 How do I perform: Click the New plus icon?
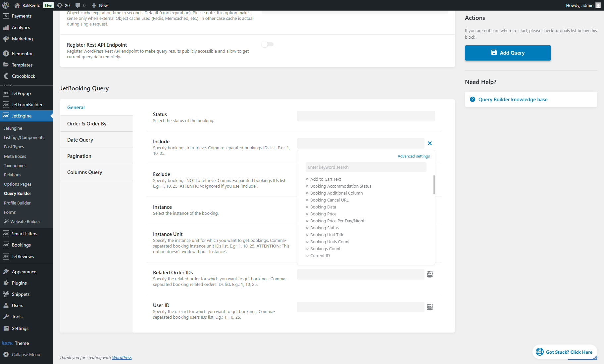pyautogui.click(x=94, y=5)
